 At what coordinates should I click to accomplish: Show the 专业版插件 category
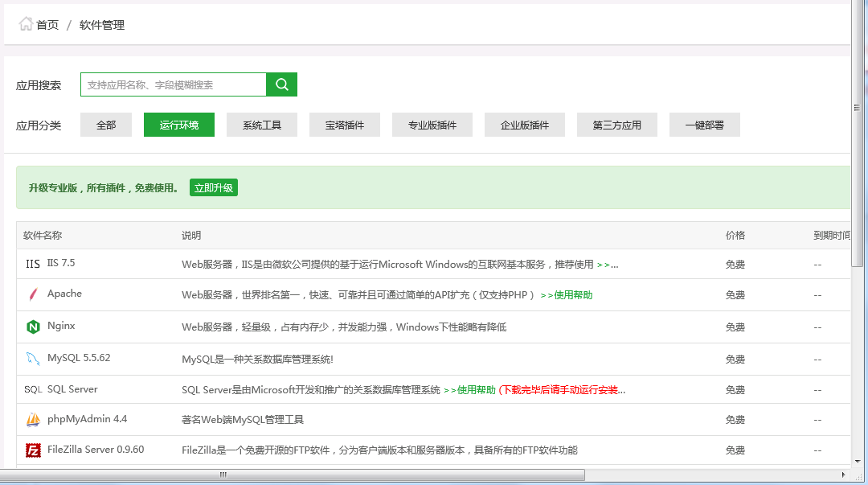click(432, 125)
